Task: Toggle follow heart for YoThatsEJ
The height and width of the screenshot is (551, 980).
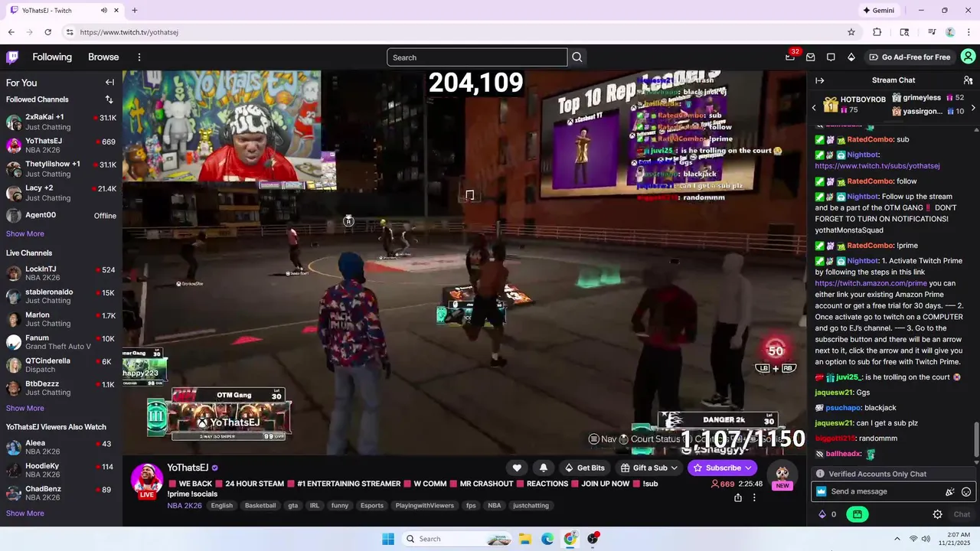Action: click(x=517, y=468)
